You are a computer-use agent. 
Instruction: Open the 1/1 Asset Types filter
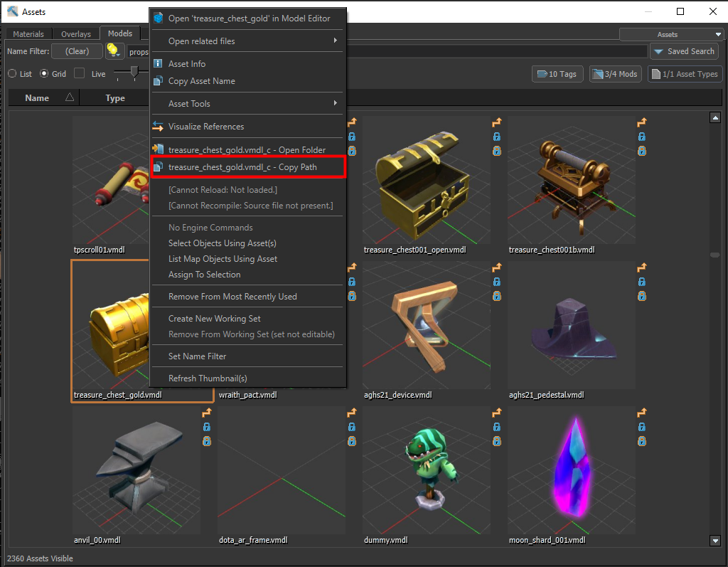click(685, 74)
